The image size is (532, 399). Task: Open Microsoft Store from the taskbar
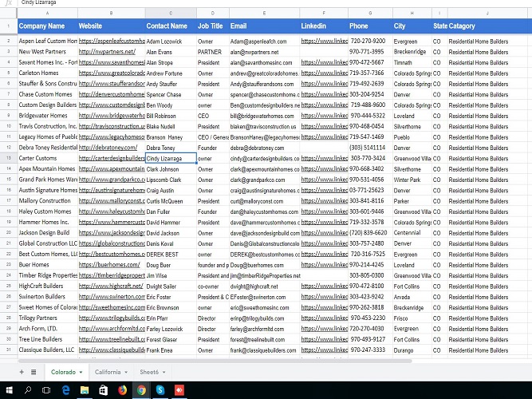click(x=104, y=390)
